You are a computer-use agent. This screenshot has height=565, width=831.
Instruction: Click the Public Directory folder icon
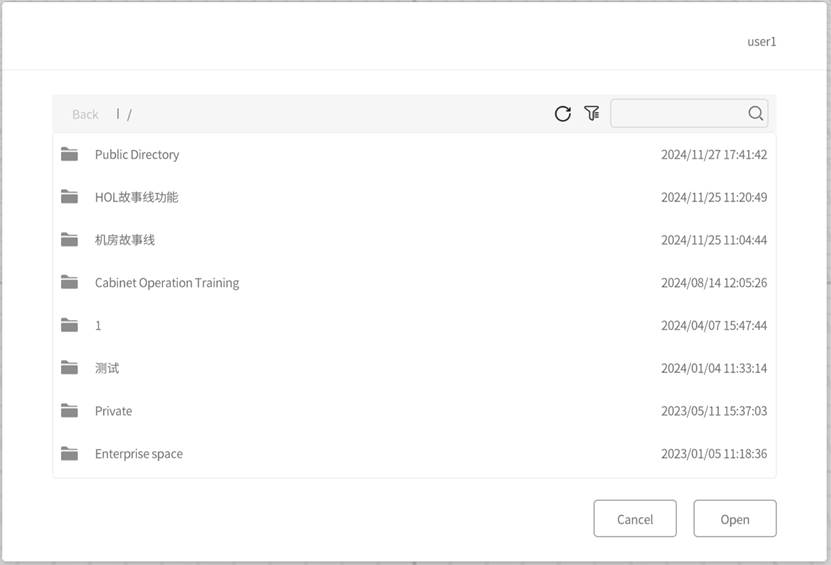pos(69,154)
